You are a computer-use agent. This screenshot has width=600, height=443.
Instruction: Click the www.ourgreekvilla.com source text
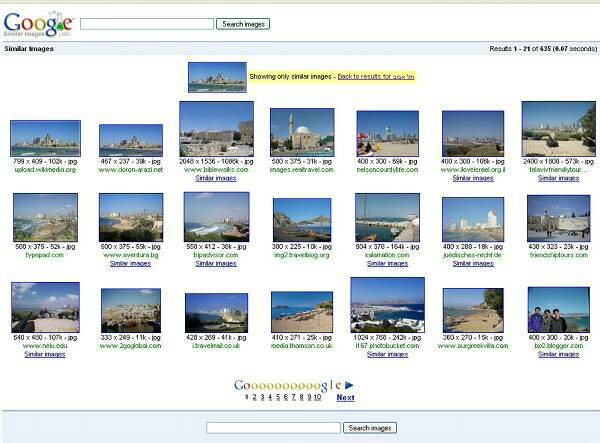pos(473,346)
